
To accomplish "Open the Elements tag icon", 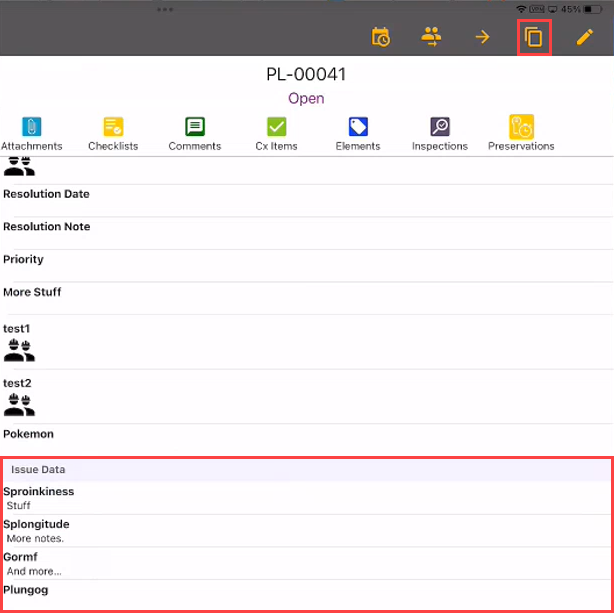I will [358, 127].
